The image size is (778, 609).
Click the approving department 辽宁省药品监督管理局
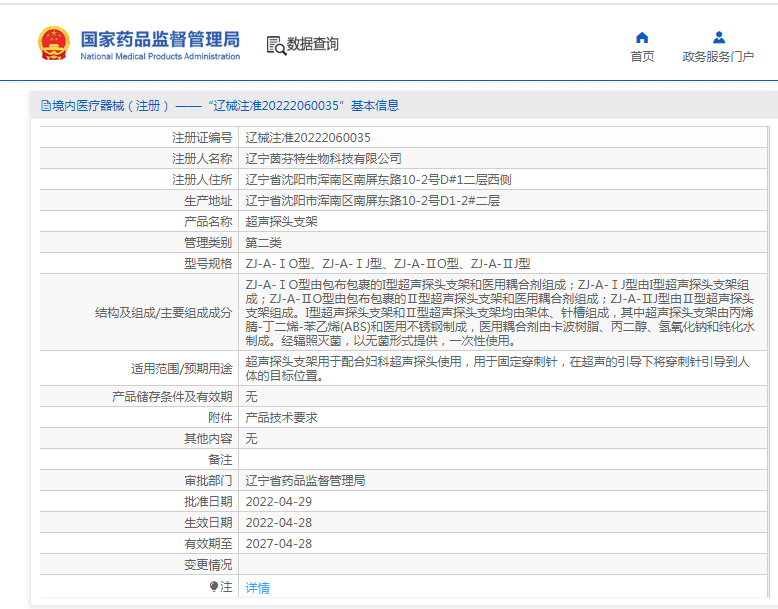305,480
